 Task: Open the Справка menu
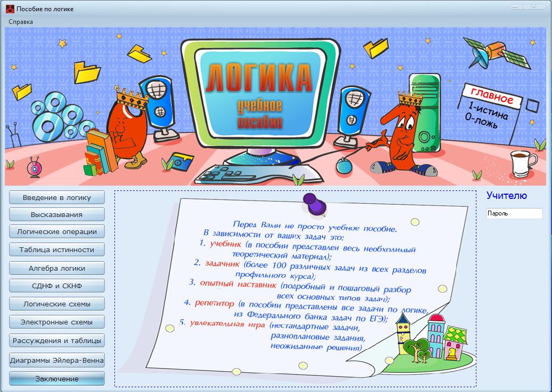pos(21,22)
